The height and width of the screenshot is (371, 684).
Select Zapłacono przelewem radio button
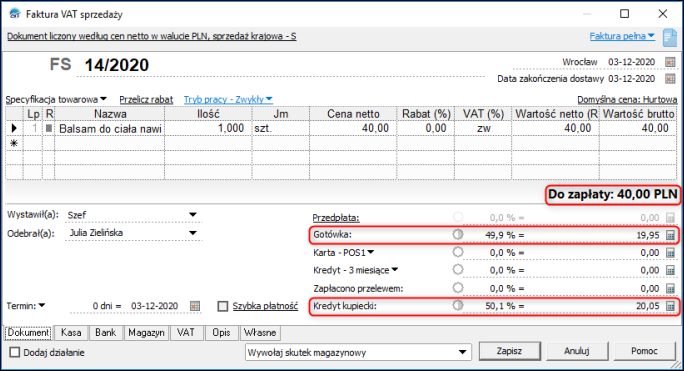(x=458, y=288)
